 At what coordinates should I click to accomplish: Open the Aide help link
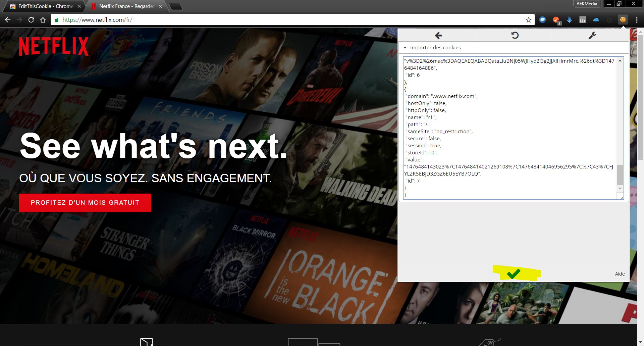coord(620,274)
